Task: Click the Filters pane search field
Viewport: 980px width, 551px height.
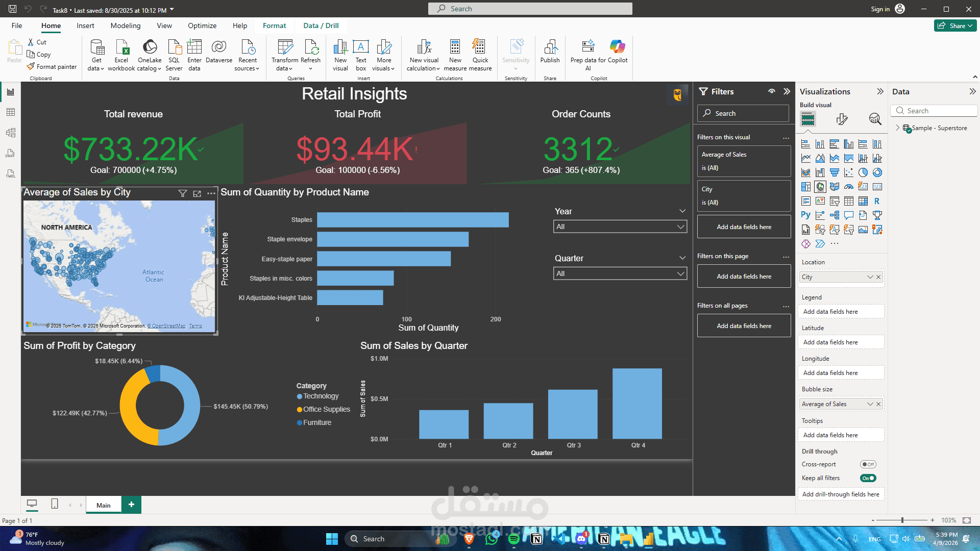Action: click(x=743, y=113)
